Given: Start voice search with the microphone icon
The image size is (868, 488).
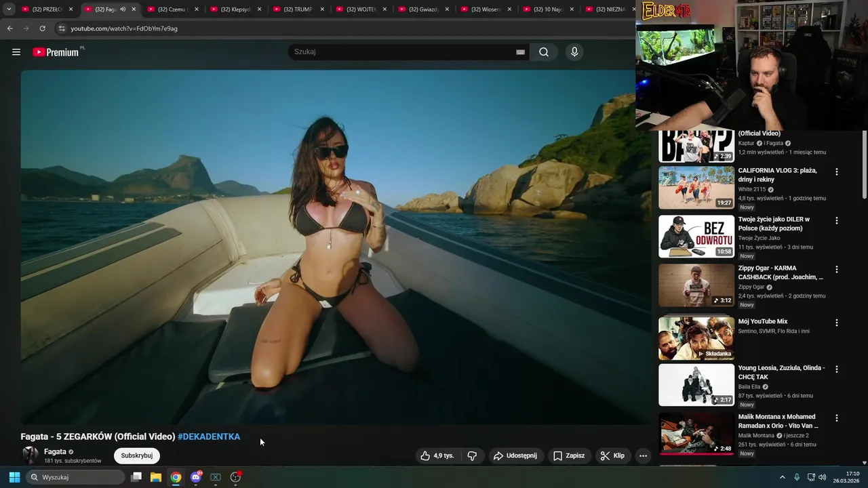Looking at the screenshot, I should 574,52.
